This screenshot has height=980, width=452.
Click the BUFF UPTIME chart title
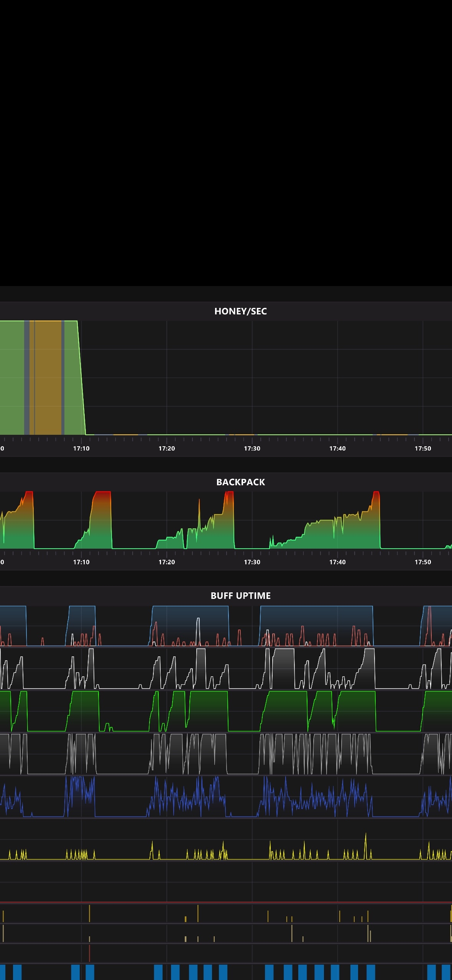tap(240, 595)
